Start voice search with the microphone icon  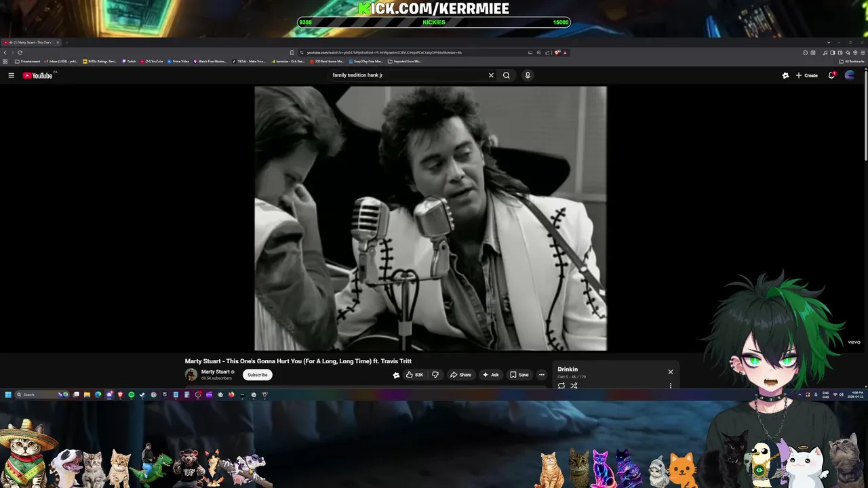point(528,75)
